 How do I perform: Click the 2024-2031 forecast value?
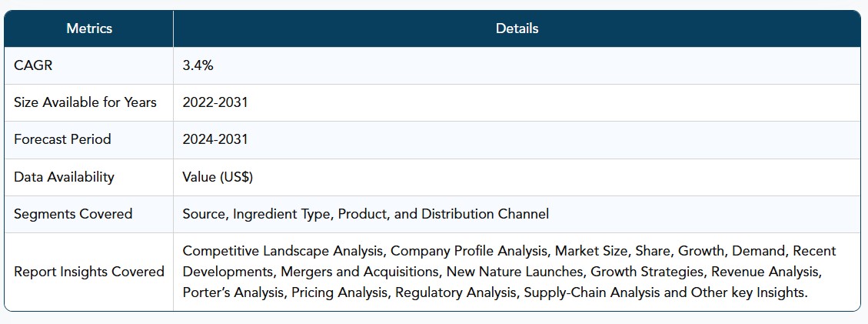[215, 139]
